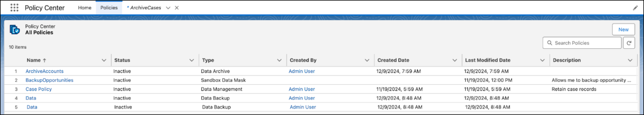The width and height of the screenshot is (644, 115).
Task: Sort by the Name column header
Action: [36, 60]
